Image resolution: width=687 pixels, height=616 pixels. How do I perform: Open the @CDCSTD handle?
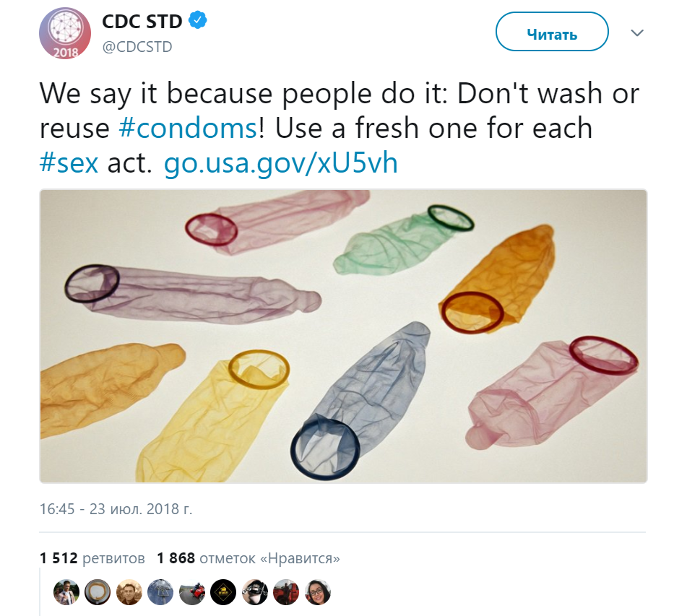tap(137, 46)
